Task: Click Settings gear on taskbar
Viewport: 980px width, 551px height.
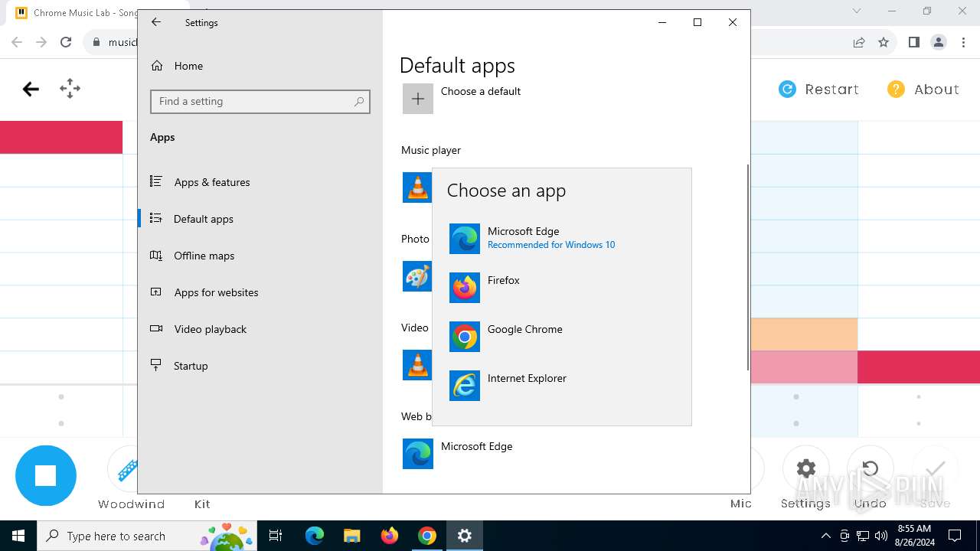Action: (464, 536)
